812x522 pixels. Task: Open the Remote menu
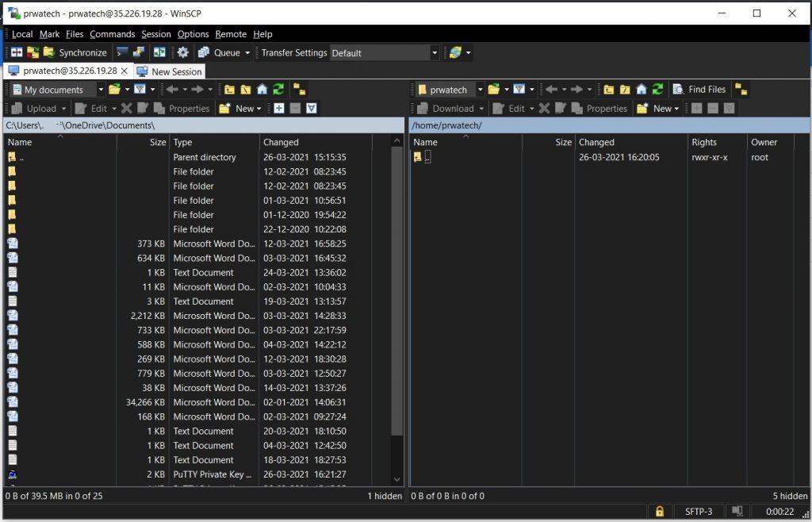click(x=231, y=34)
